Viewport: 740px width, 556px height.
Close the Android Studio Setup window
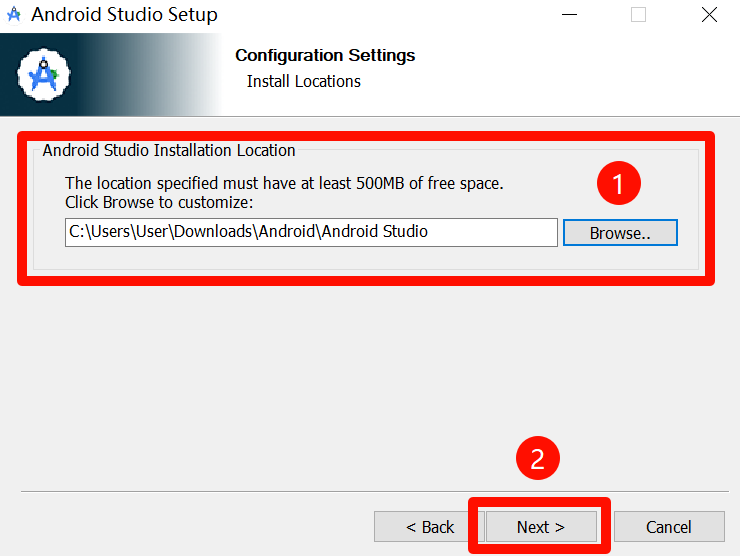(709, 15)
